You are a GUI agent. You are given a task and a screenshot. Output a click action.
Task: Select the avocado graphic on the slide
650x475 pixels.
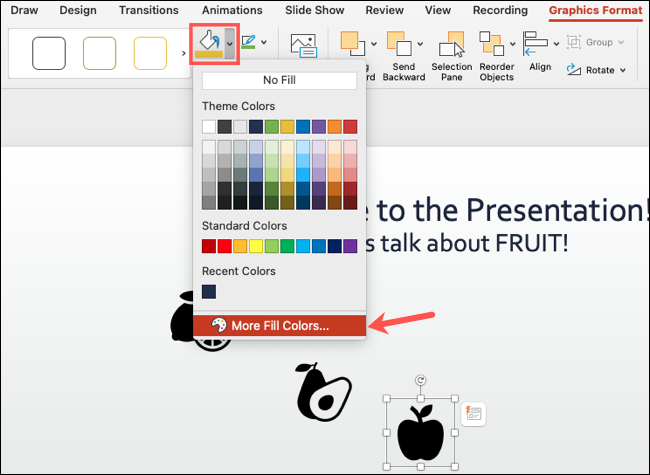pos(321,391)
